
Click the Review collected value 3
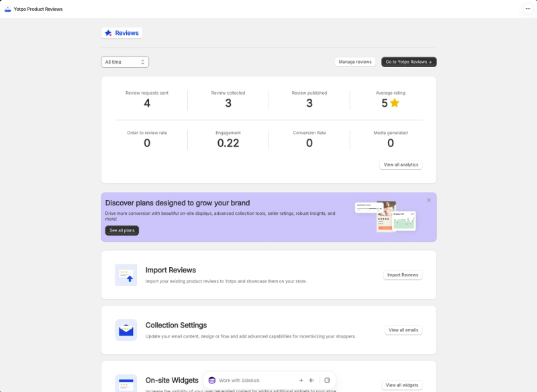228,103
